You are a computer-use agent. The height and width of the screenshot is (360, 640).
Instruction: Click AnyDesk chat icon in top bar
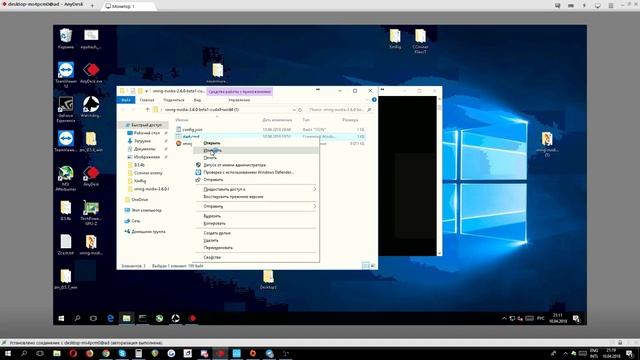[x=558, y=5]
